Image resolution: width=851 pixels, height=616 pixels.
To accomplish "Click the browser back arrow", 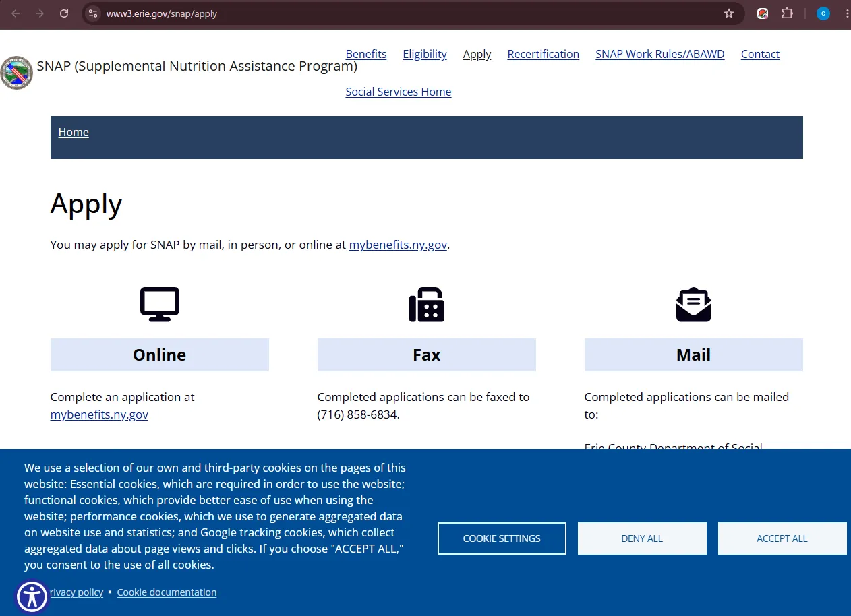I will (x=16, y=13).
